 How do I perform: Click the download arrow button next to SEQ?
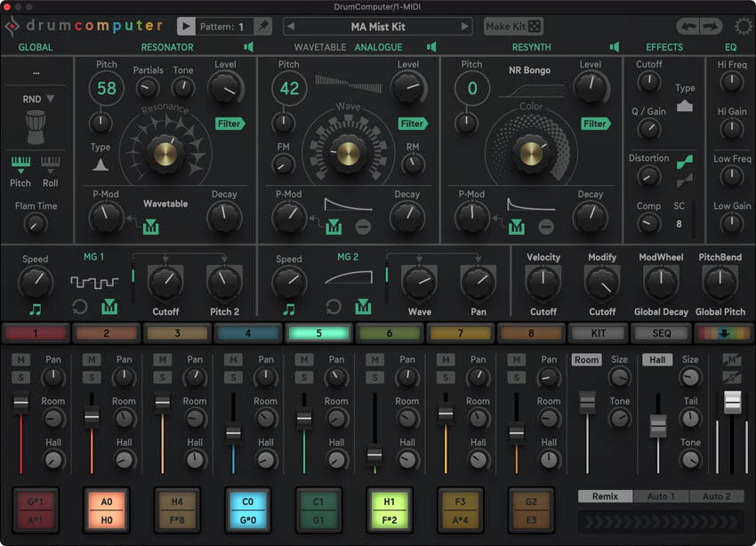click(724, 333)
